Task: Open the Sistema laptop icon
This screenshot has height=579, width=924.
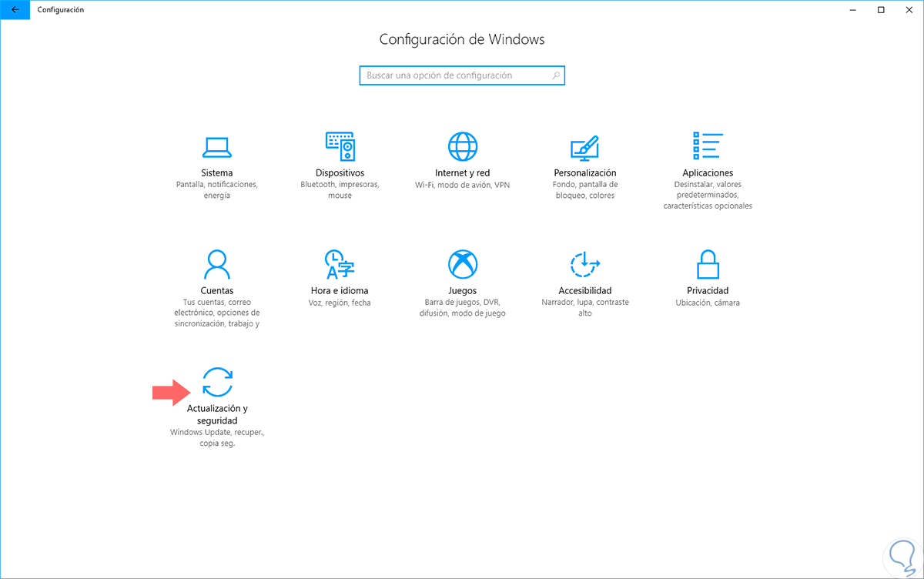Action: pos(216,146)
